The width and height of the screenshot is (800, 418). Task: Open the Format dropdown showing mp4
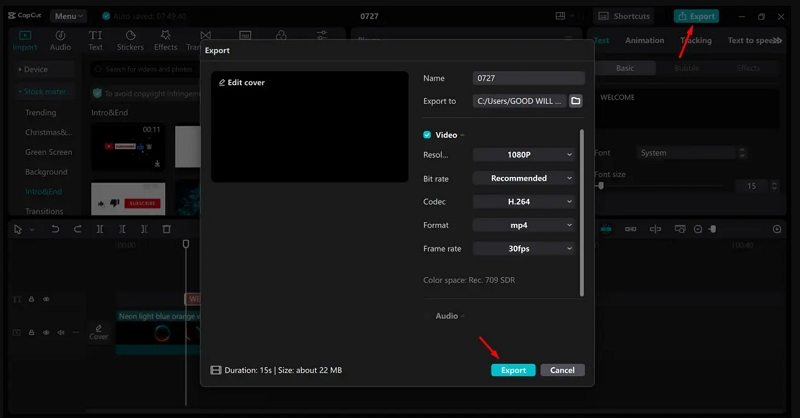(524, 225)
